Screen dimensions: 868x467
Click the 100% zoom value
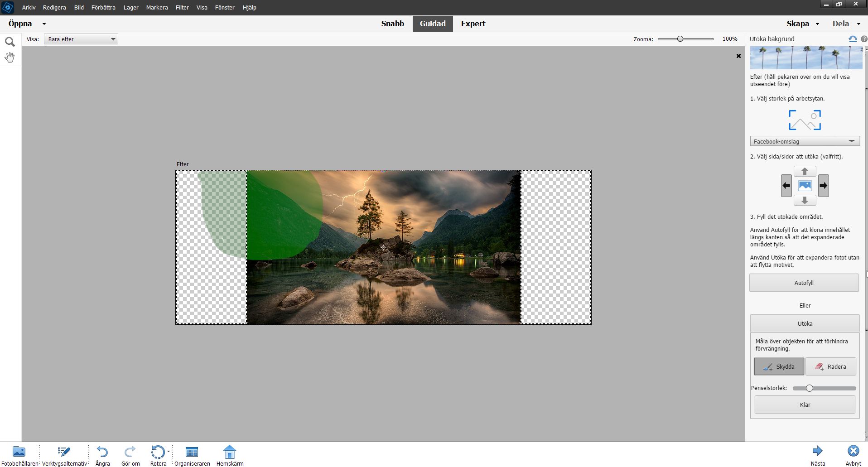tap(730, 39)
